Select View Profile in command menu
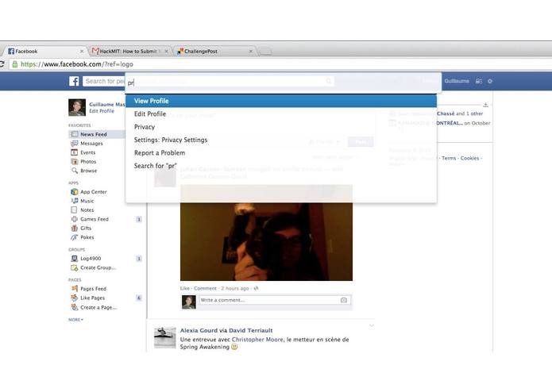The height and width of the screenshot is (392, 552). click(x=281, y=101)
